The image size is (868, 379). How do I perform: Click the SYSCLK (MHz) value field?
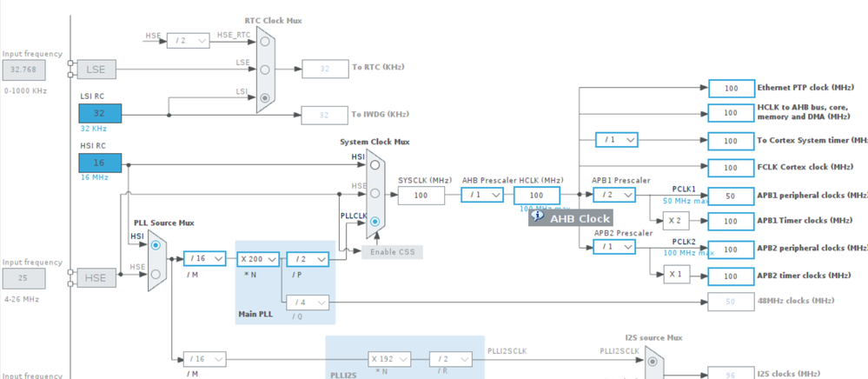pyautogui.click(x=421, y=196)
